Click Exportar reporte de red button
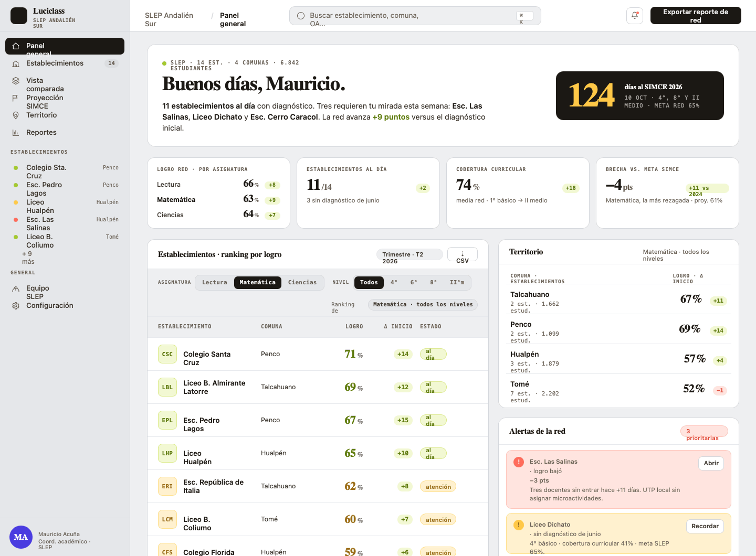 [x=696, y=16]
